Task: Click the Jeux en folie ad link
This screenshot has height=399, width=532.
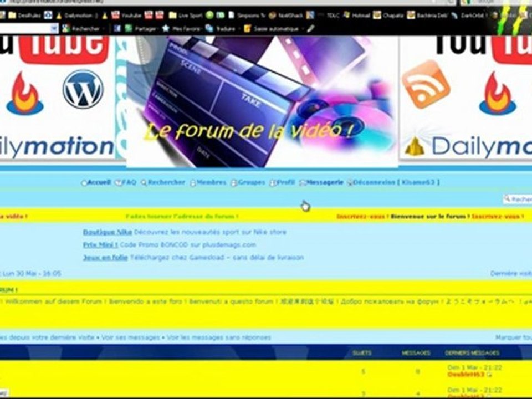Action: 105,258
